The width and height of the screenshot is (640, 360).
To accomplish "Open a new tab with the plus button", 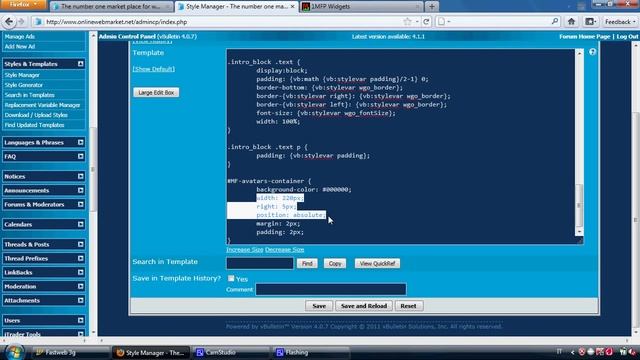I will pyautogui.click(x=432, y=6).
